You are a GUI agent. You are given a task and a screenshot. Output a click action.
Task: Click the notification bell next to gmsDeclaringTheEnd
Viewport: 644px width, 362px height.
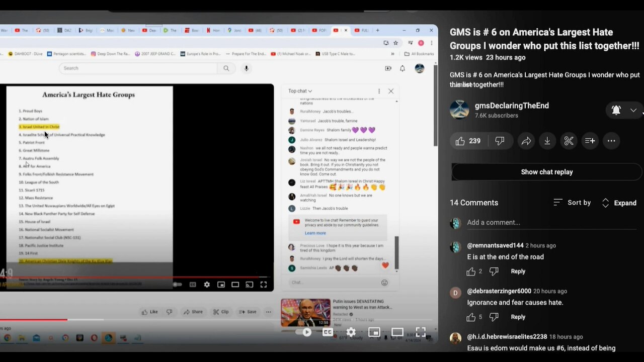point(616,110)
